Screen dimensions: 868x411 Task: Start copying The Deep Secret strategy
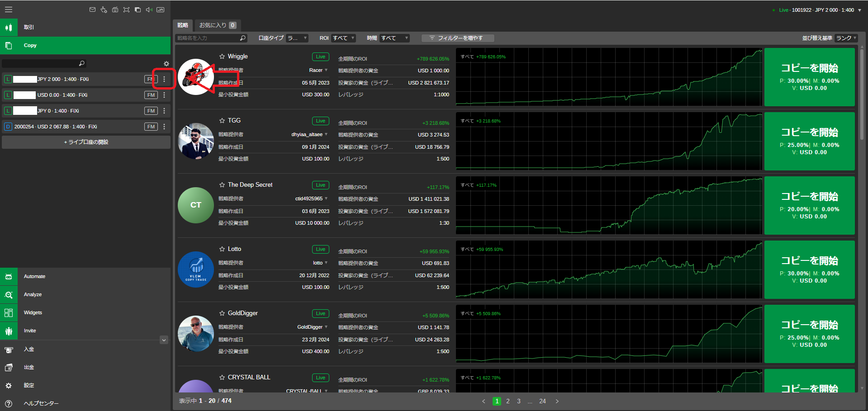(810, 206)
